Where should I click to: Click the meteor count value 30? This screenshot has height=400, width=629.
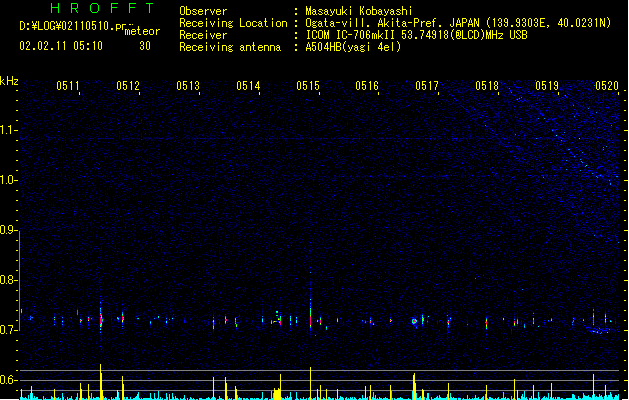pyautogui.click(x=145, y=46)
